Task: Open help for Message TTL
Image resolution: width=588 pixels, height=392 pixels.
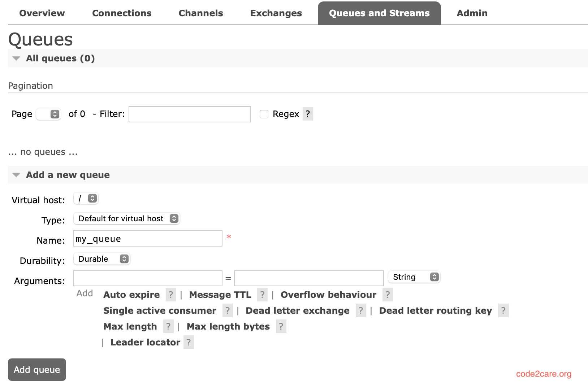Action: [262, 295]
